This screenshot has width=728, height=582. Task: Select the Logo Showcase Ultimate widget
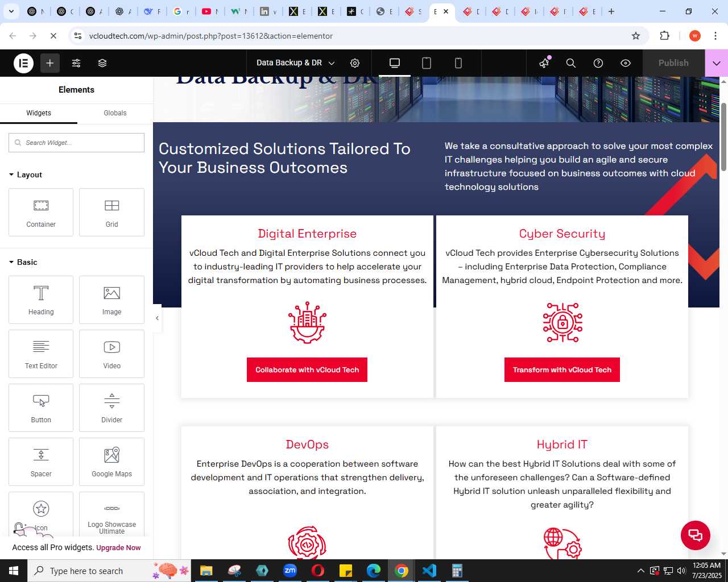click(x=111, y=514)
